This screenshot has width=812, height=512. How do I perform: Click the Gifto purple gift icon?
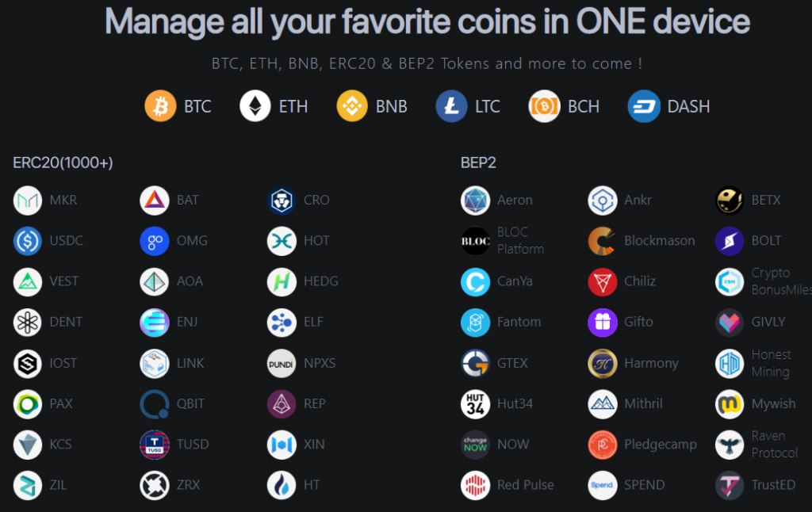pyautogui.click(x=603, y=323)
